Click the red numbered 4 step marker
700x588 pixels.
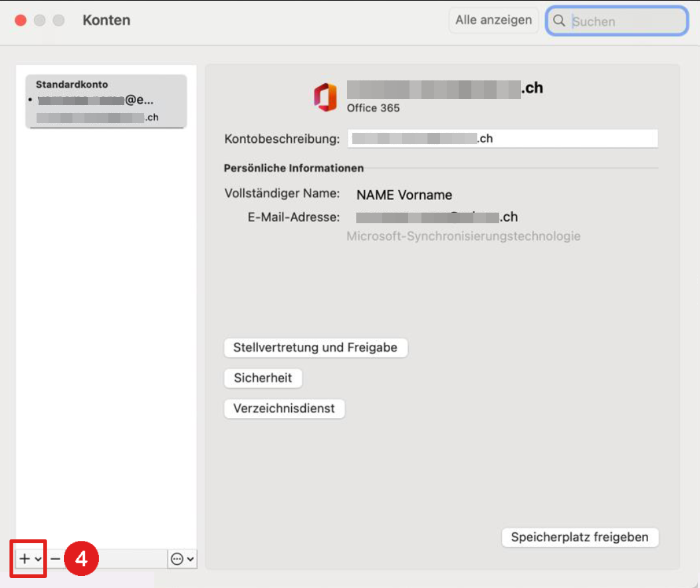tap(81, 559)
